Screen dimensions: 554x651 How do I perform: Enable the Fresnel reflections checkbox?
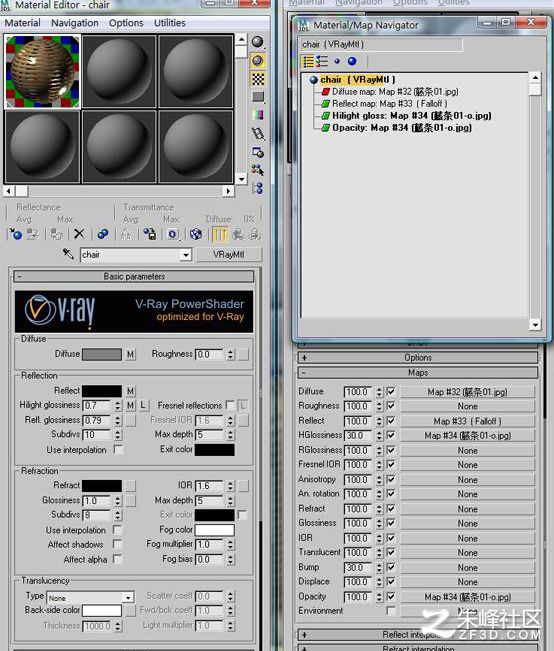(230, 405)
